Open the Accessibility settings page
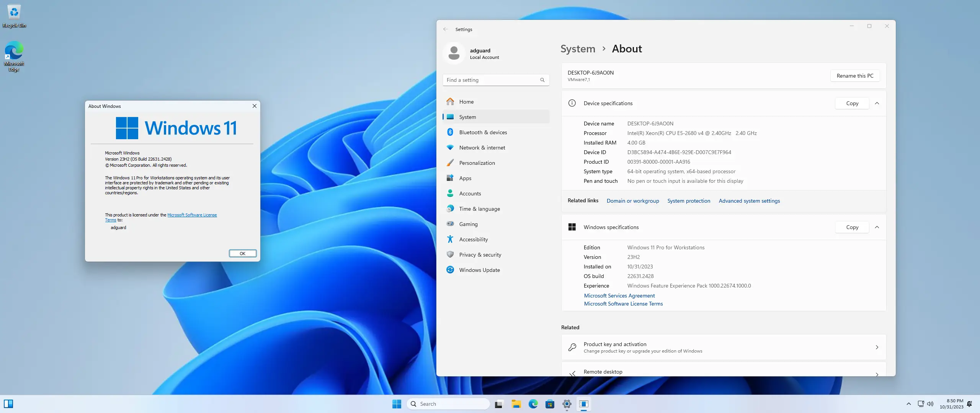 pyautogui.click(x=473, y=239)
